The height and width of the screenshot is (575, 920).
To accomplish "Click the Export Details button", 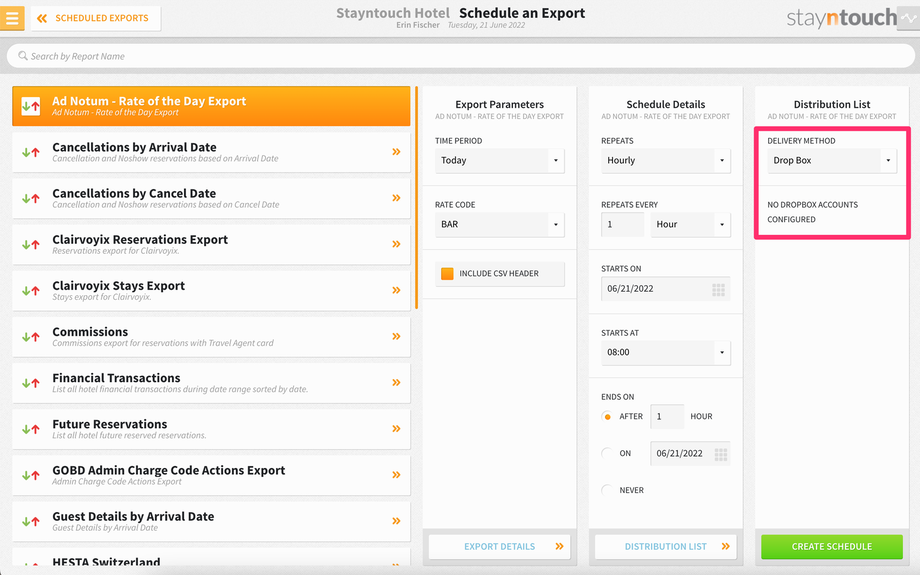I will tap(499, 546).
